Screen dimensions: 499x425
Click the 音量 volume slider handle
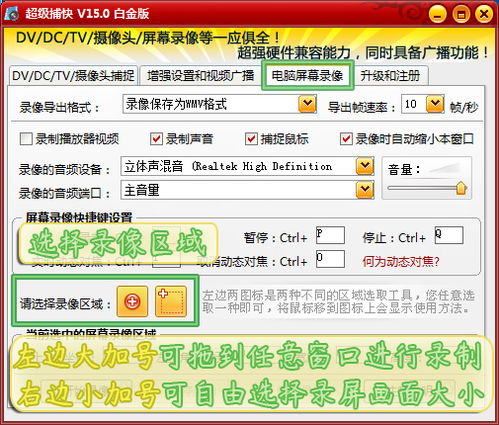coord(461,188)
